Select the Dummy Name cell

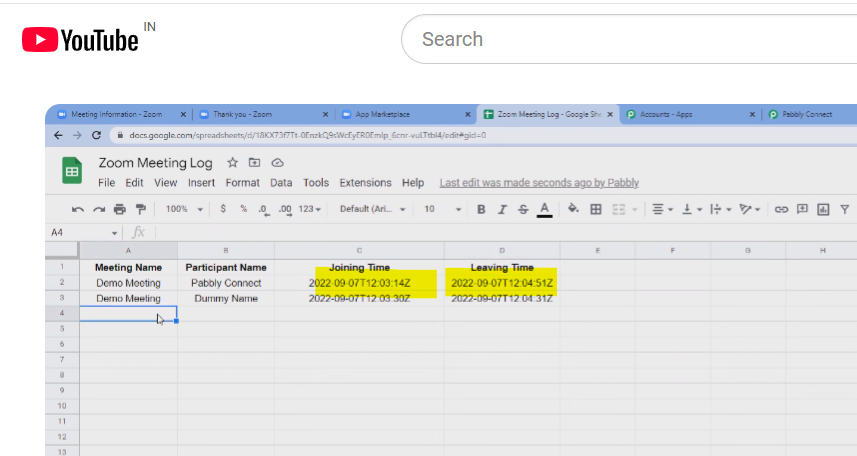(226, 299)
